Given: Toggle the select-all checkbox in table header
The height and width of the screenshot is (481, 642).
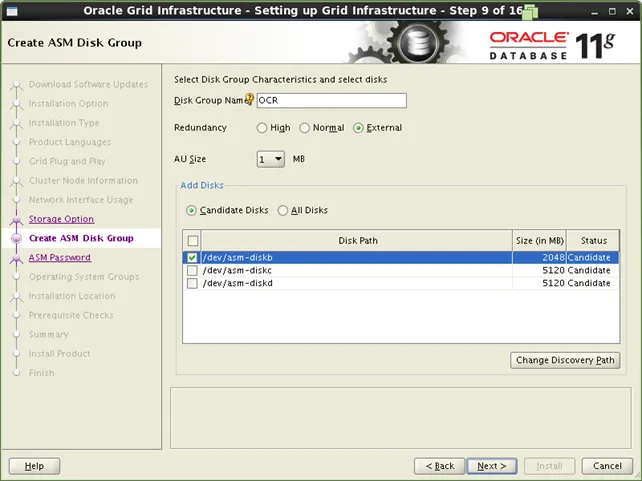Looking at the screenshot, I should tap(193, 241).
